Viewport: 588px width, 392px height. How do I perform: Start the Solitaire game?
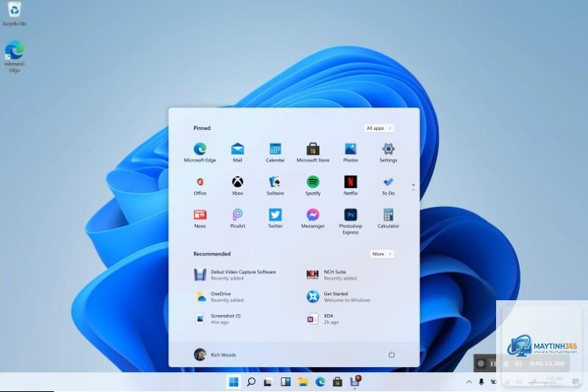point(275,186)
